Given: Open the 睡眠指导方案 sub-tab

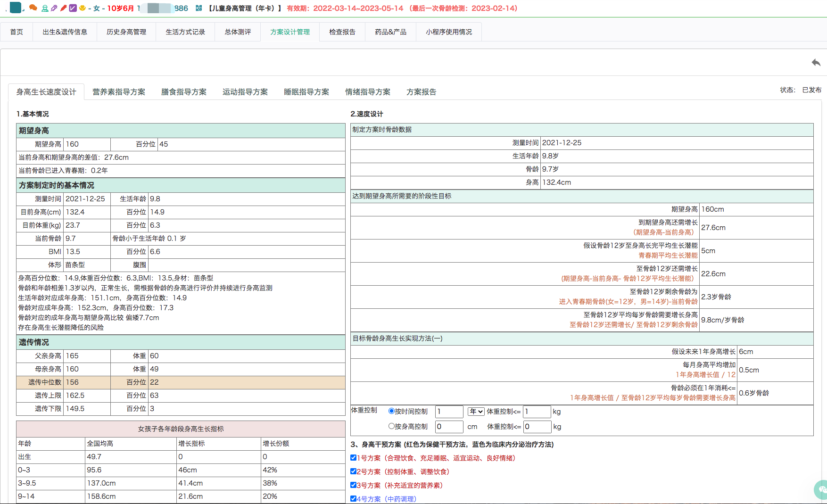Looking at the screenshot, I should [306, 92].
